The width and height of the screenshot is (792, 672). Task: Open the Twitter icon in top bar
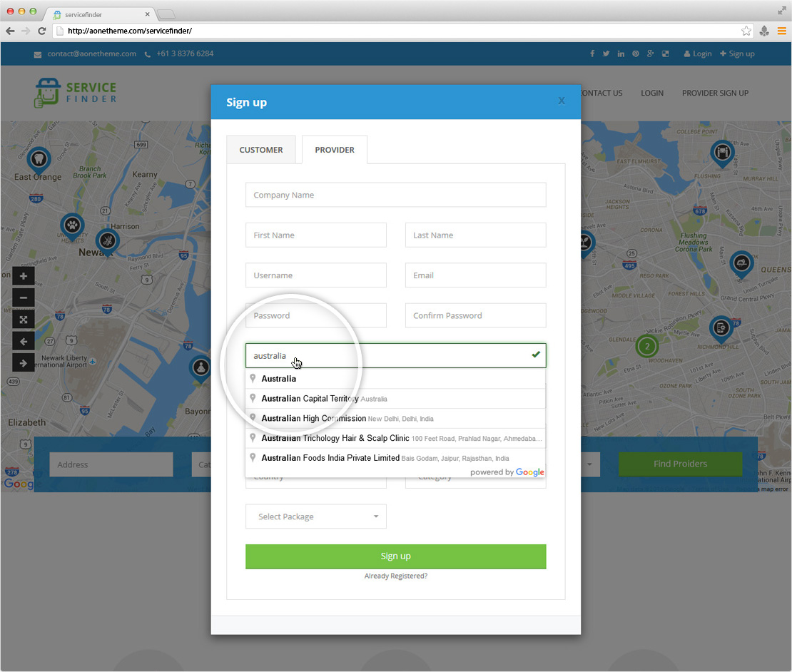(606, 54)
